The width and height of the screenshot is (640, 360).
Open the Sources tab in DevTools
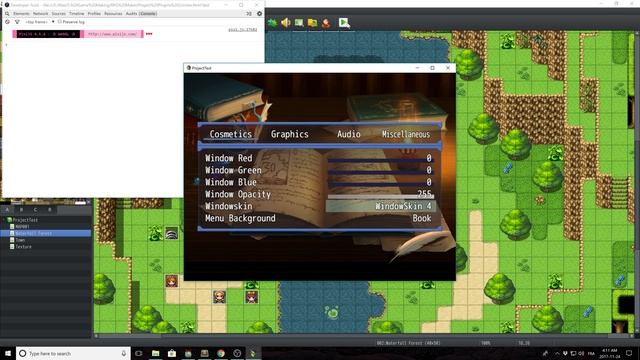point(58,13)
